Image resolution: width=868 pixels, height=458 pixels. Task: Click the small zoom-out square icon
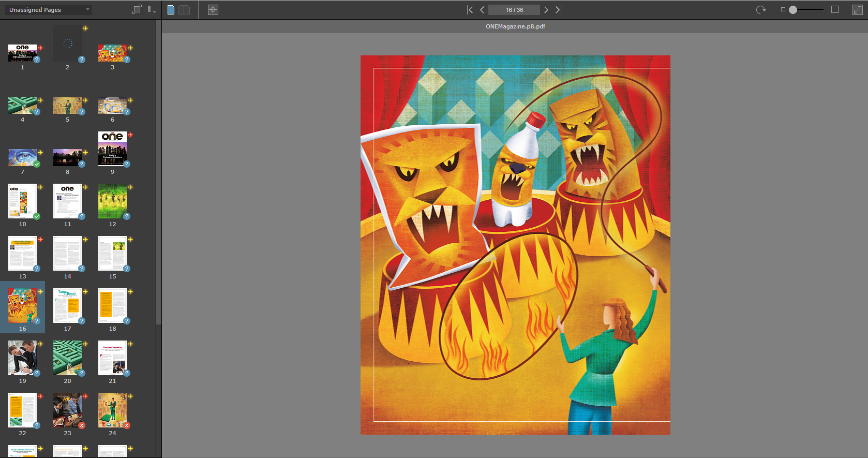(x=783, y=9)
